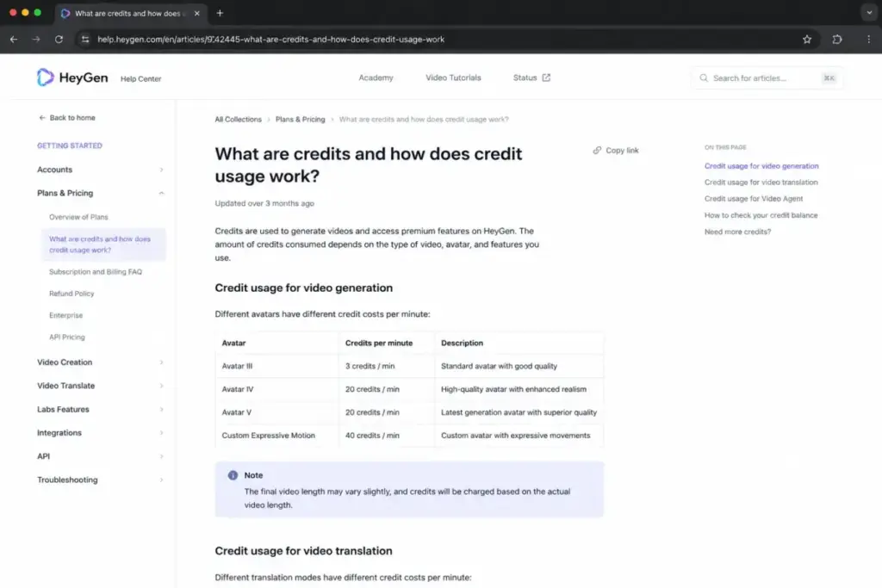Viewport: 882px width, 588px height.
Task: Click Help Center label
Action: (140, 78)
